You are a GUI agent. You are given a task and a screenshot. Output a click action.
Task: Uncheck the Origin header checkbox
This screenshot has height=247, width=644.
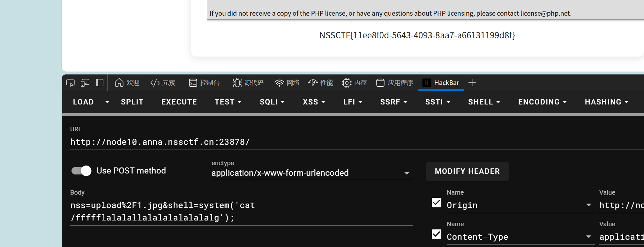click(x=436, y=203)
